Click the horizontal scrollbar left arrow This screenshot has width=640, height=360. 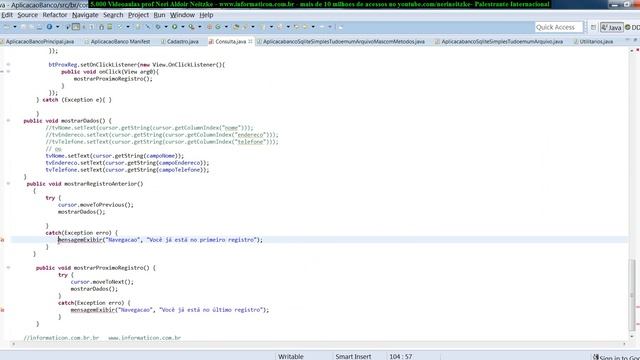[13, 344]
